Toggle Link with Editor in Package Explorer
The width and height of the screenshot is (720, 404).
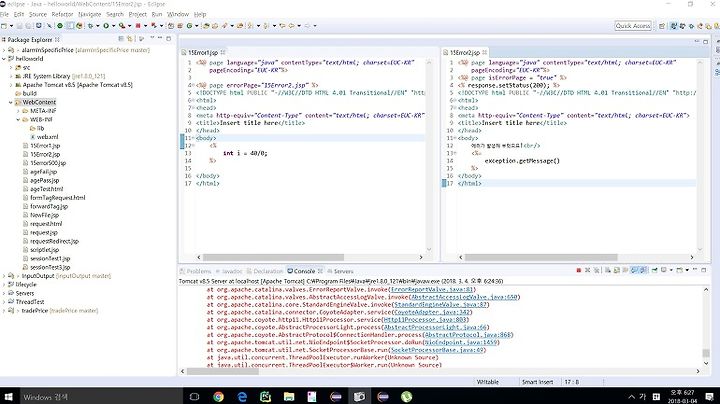click(x=129, y=39)
